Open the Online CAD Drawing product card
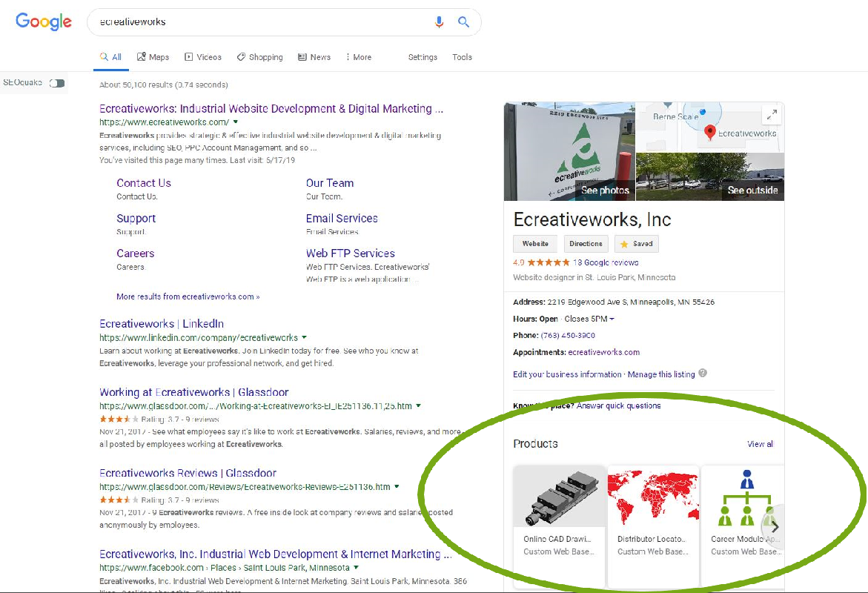Image resolution: width=868 pixels, height=593 pixels. click(559, 526)
